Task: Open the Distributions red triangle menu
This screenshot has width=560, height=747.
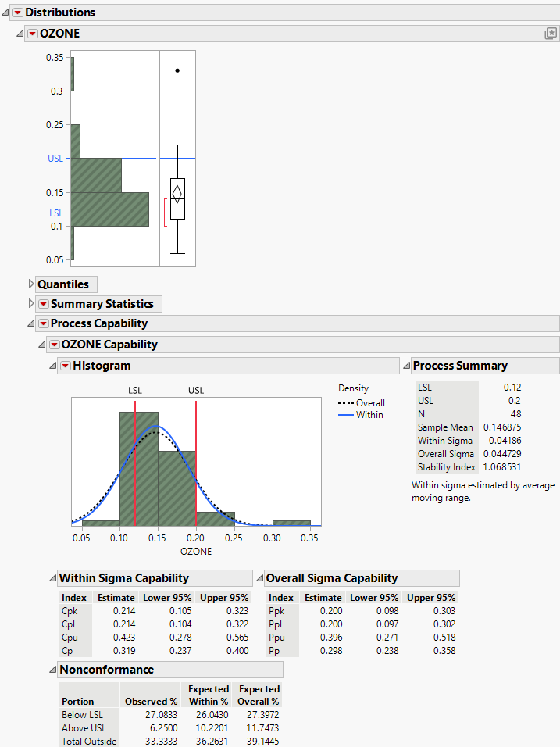Action: pos(17,13)
